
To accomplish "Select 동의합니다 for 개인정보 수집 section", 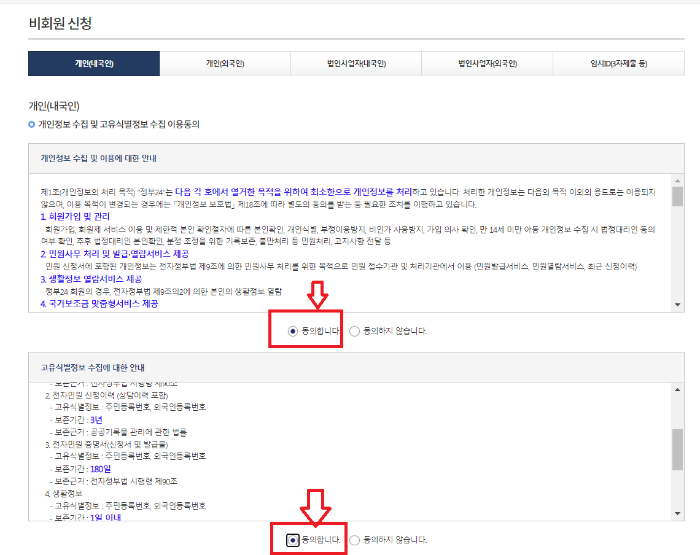I will point(292,331).
